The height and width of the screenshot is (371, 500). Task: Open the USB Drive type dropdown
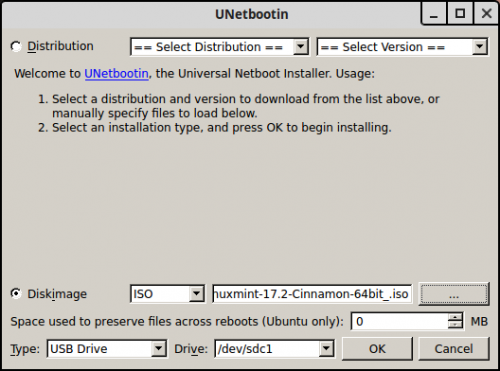tap(107, 349)
